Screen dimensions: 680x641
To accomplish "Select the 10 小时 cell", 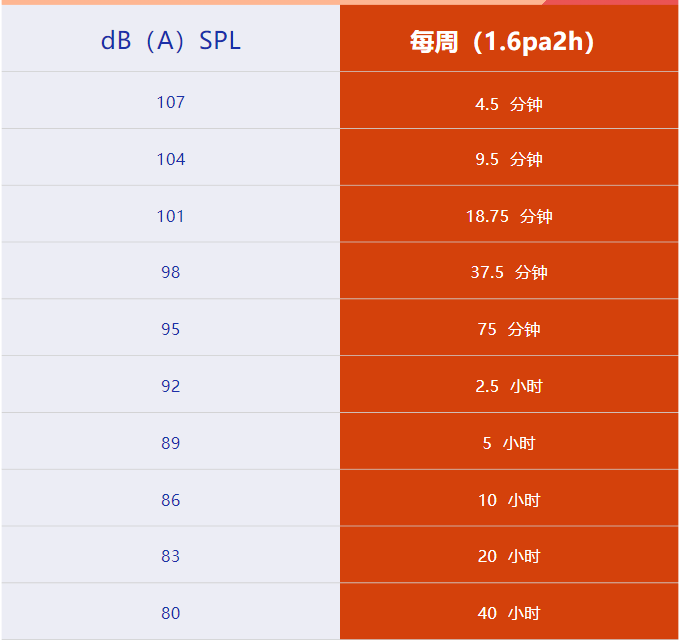I will (x=509, y=500).
